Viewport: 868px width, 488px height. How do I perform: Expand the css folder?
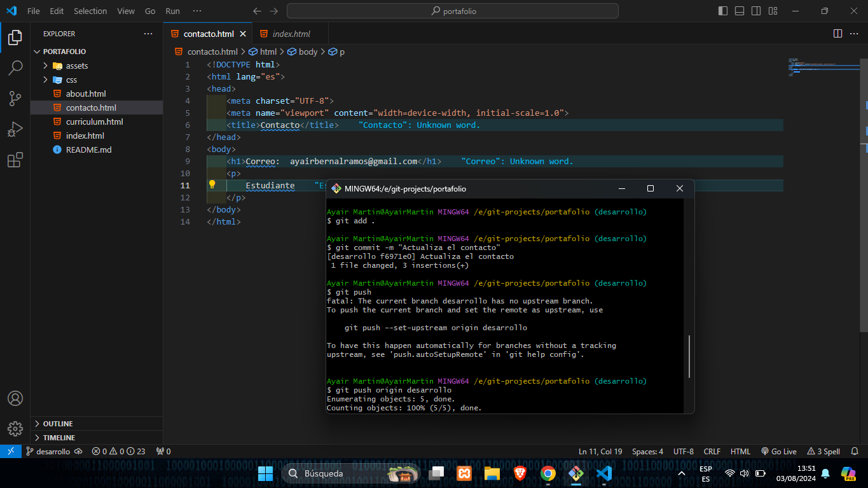pyautogui.click(x=97, y=80)
